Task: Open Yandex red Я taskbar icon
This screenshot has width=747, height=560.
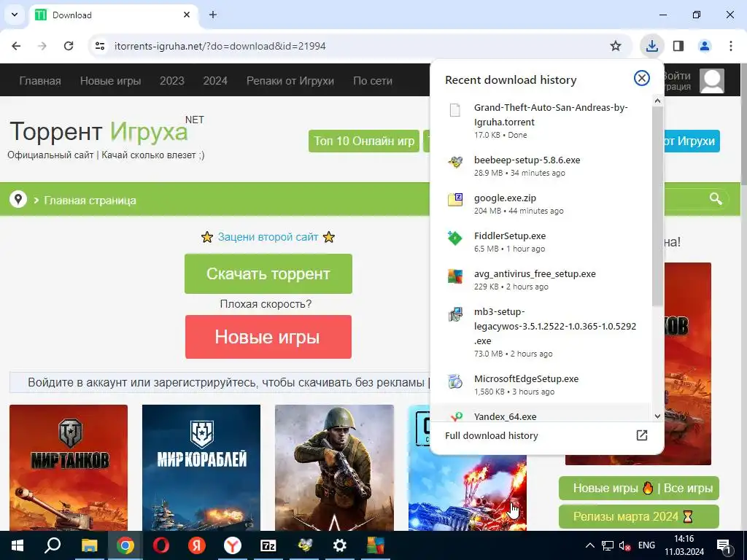Action: [197, 545]
